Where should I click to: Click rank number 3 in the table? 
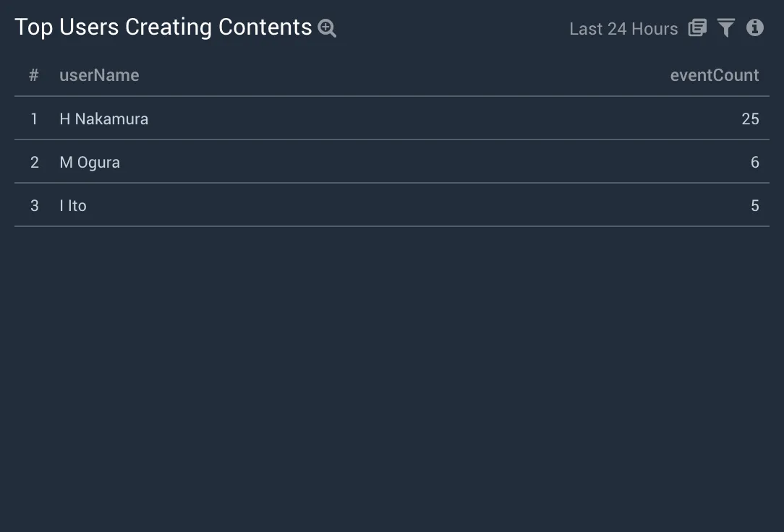click(x=34, y=206)
